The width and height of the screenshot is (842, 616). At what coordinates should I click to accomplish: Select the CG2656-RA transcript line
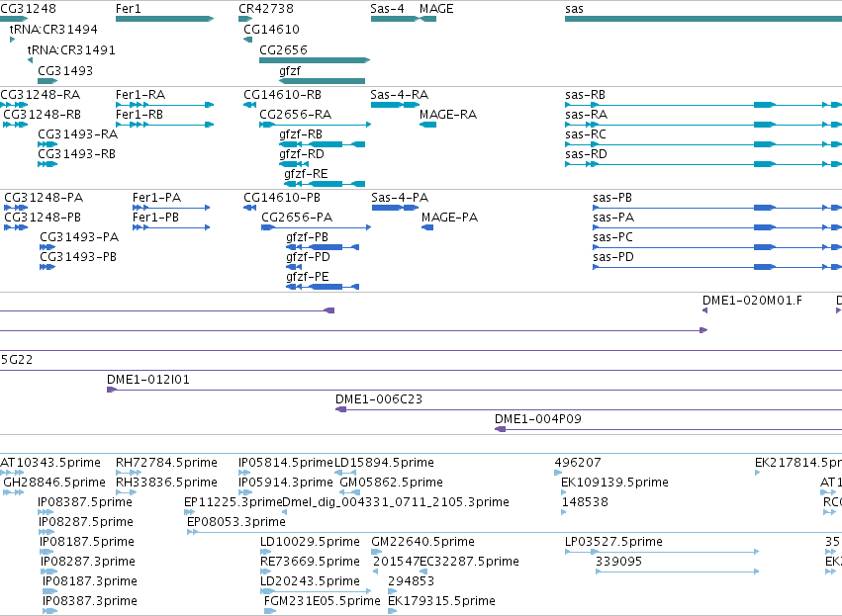pyautogui.click(x=316, y=125)
